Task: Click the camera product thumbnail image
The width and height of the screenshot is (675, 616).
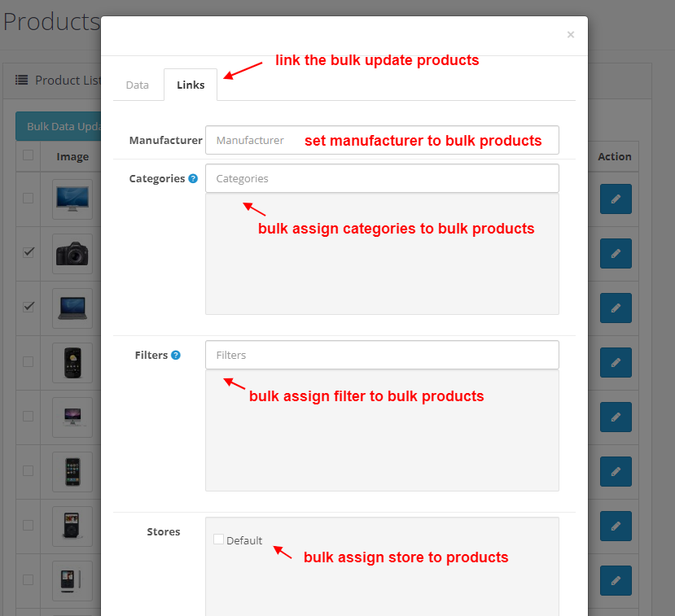Action: coord(72,254)
